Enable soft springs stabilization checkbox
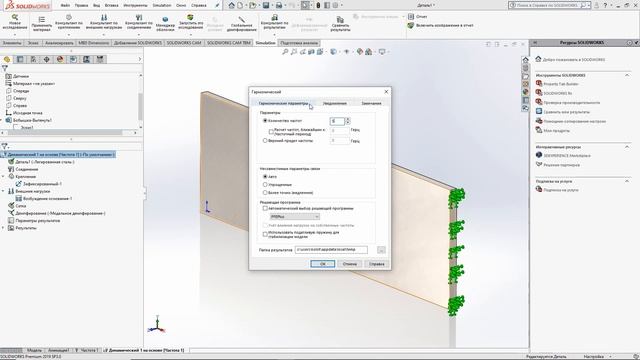Image resolution: width=640 pixels, height=360 pixels. pos(265,234)
